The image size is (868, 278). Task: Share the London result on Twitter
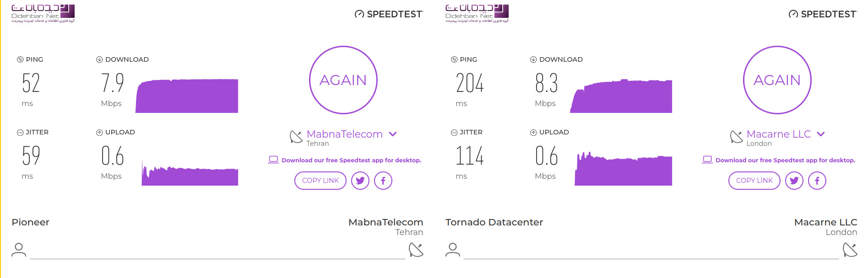pos(794,181)
